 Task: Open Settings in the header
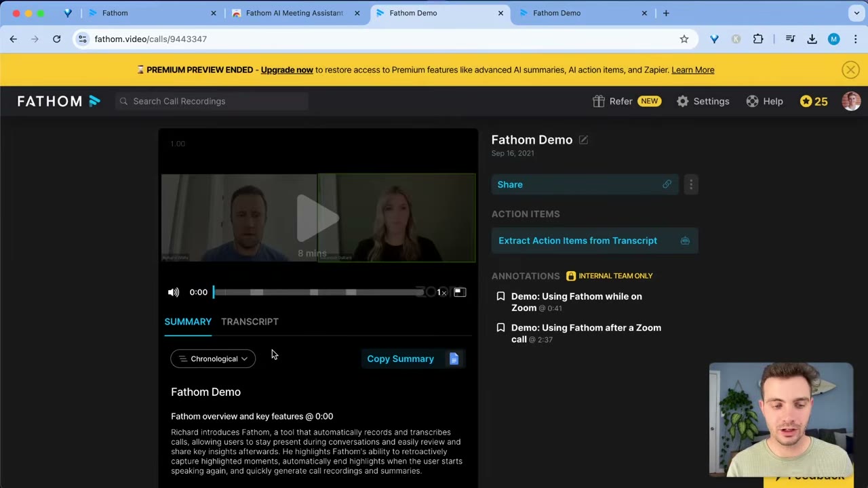point(703,101)
